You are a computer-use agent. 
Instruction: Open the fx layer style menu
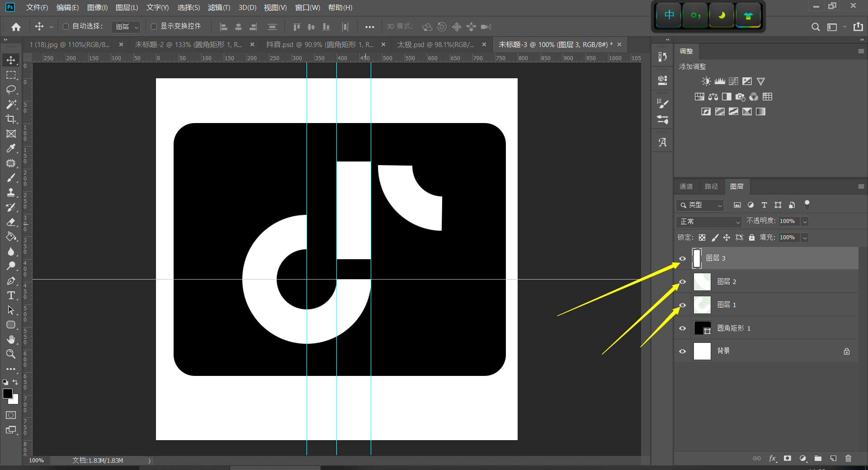[x=773, y=458]
